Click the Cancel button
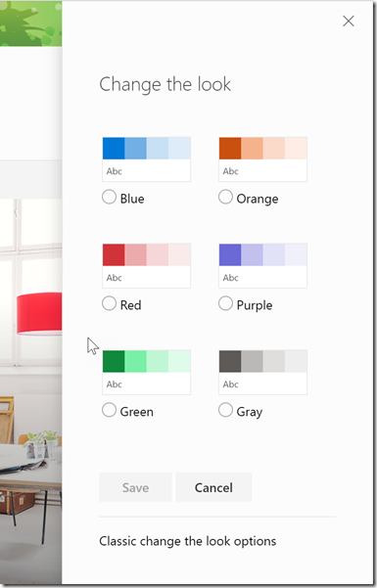Screen dimensions: 377x588 [x=213, y=487]
